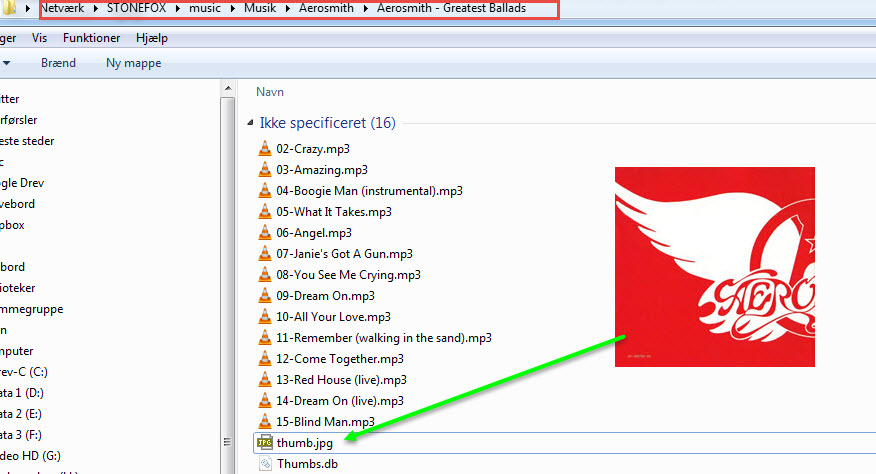Open the dropdown arrow after Aerosmith in breadcrumb
Screen dimensions: 876x474
coord(366,8)
